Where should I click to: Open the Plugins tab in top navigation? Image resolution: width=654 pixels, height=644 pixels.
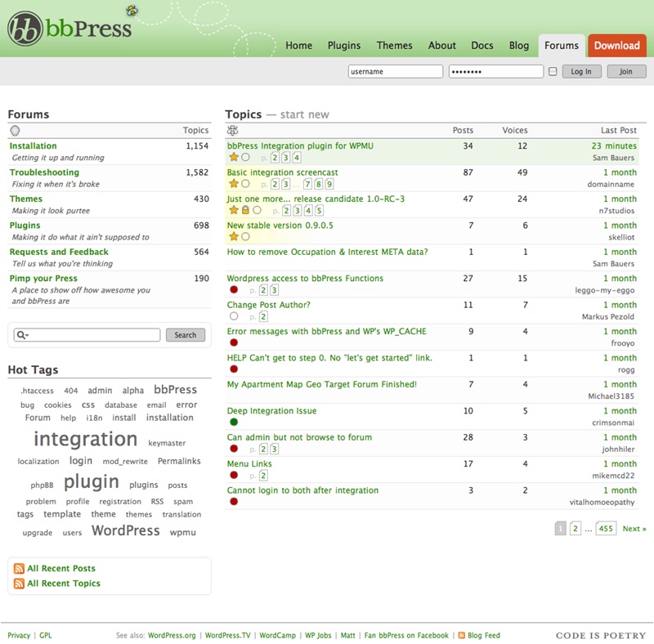(344, 46)
